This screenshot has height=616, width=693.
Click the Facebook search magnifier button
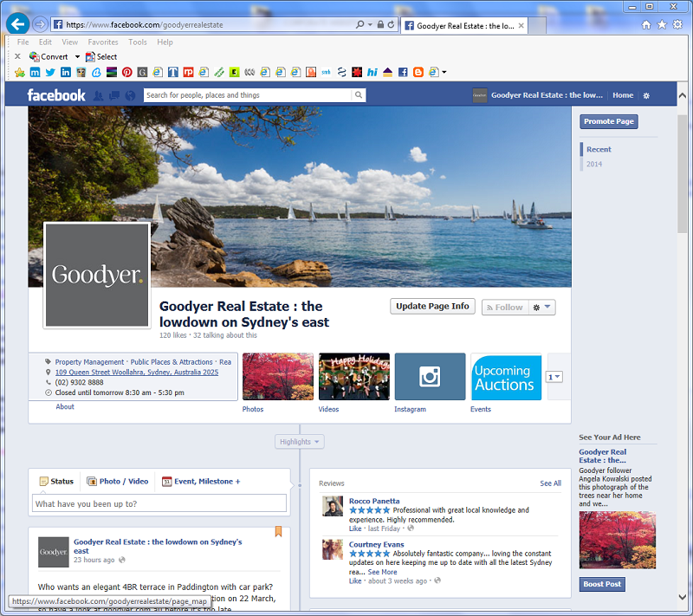click(359, 95)
